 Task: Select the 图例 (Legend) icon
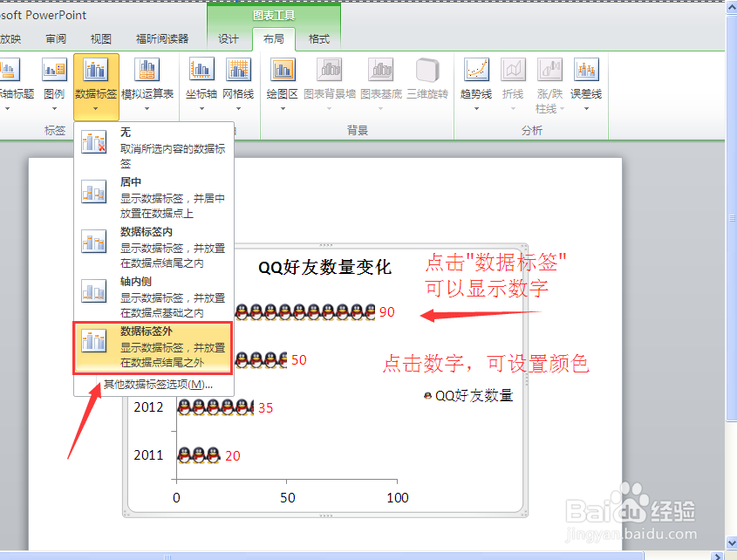tap(54, 74)
